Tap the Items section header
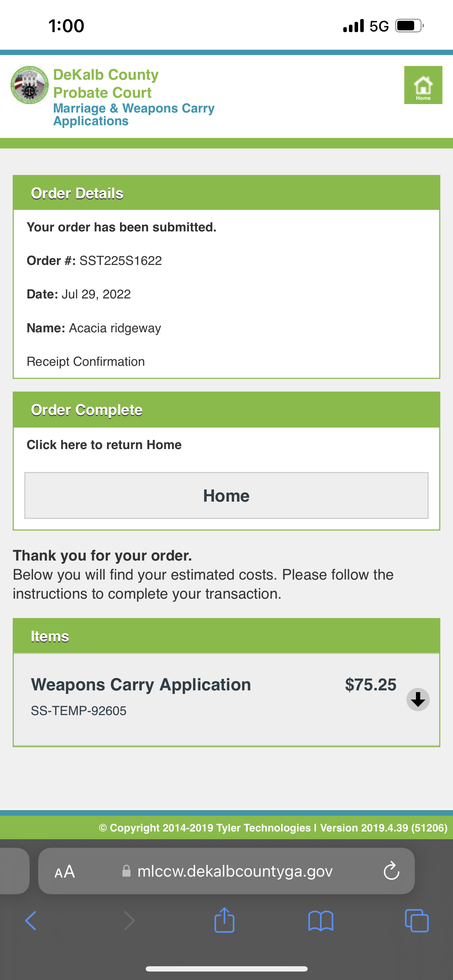 (x=226, y=636)
